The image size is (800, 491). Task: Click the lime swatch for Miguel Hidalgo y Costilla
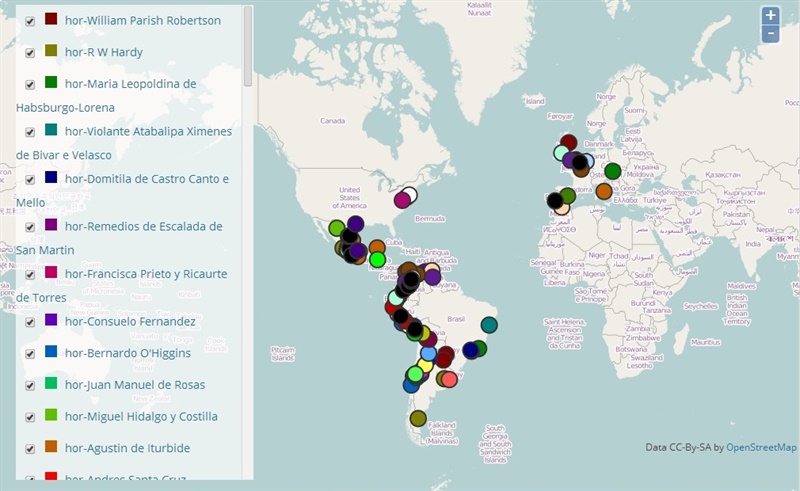(51, 414)
